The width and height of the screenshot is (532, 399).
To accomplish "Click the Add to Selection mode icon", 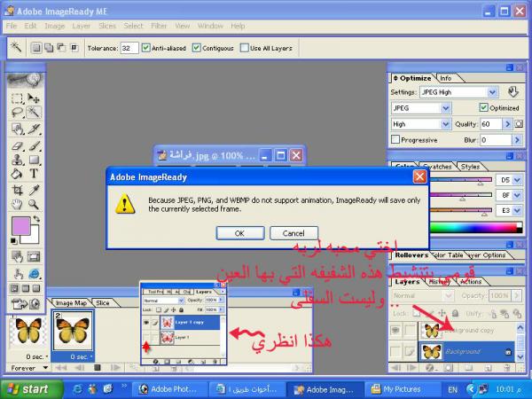I will 49,48.
